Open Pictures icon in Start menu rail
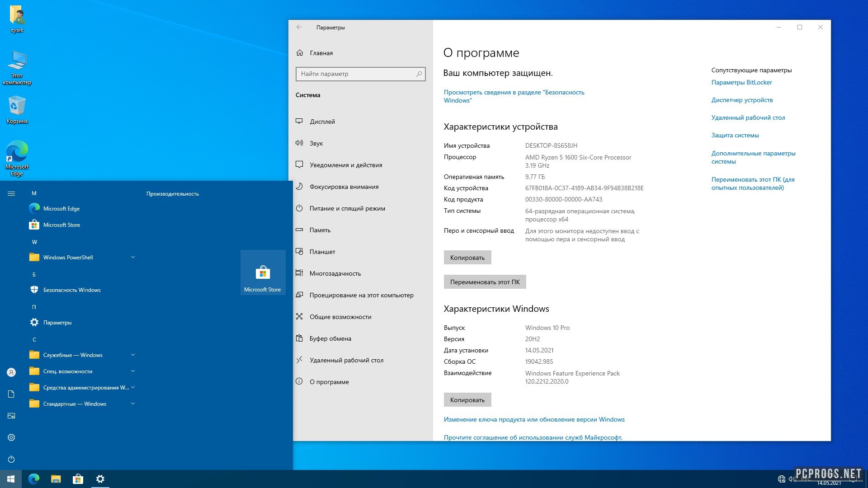This screenshot has width=868, height=488. [x=11, y=416]
